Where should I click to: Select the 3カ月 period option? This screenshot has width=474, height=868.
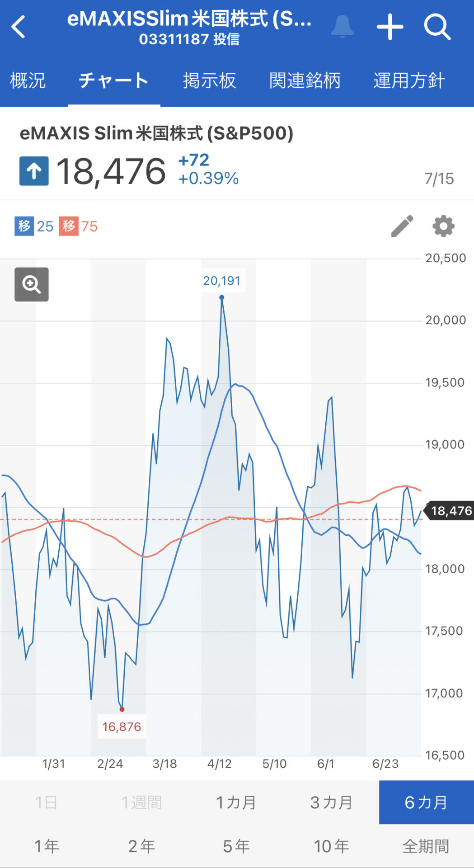point(331,802)
